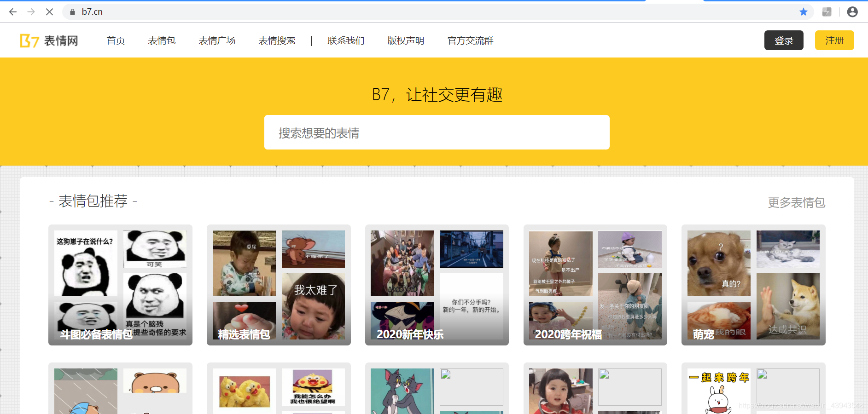Viewport: 868px width, 414px height.
Task: Open the 斗图必备表情包 card
Action: pos(120,285)
